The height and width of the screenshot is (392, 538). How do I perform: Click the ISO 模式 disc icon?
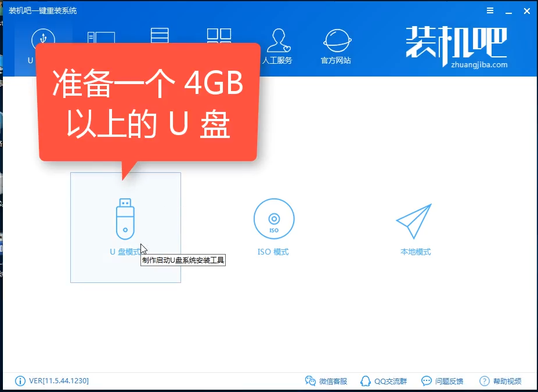[273, 219]
